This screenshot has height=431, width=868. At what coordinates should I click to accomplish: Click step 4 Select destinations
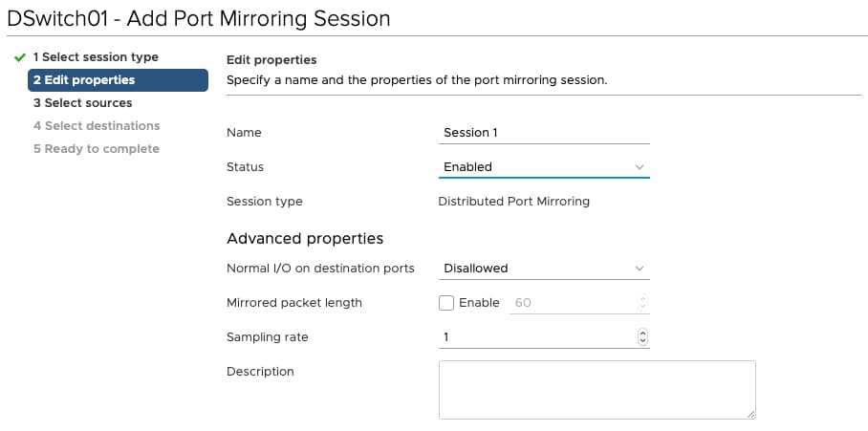[x=97, y=125]
